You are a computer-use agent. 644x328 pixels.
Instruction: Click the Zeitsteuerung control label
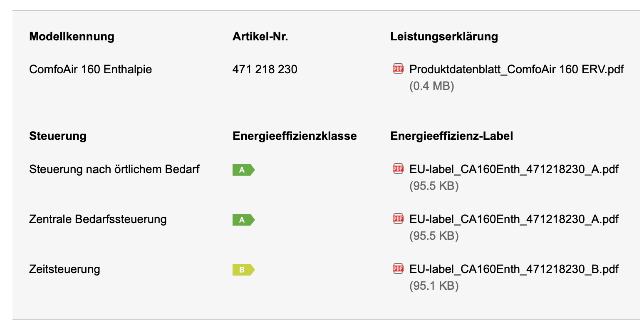point(64,269)
